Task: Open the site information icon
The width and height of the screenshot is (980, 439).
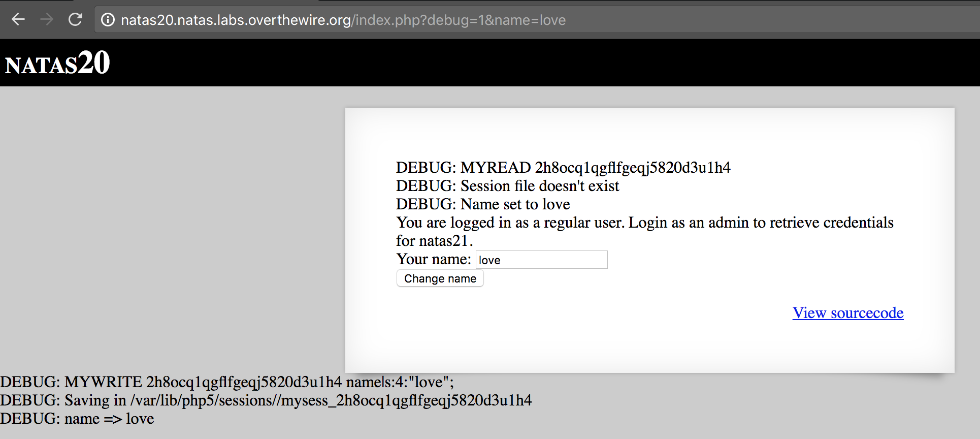Action: coord(108,20)
